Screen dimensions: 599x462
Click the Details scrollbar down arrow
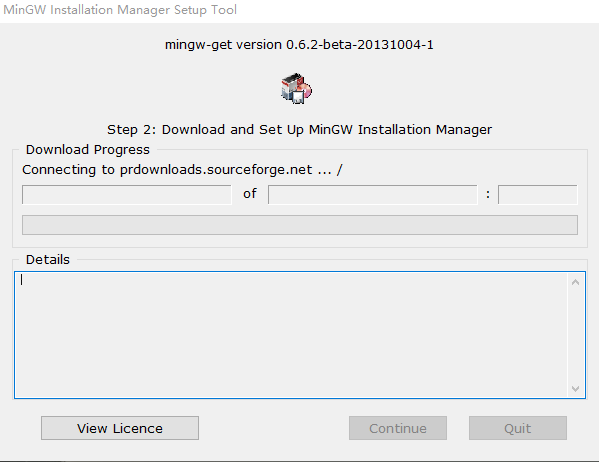point(575,389)
